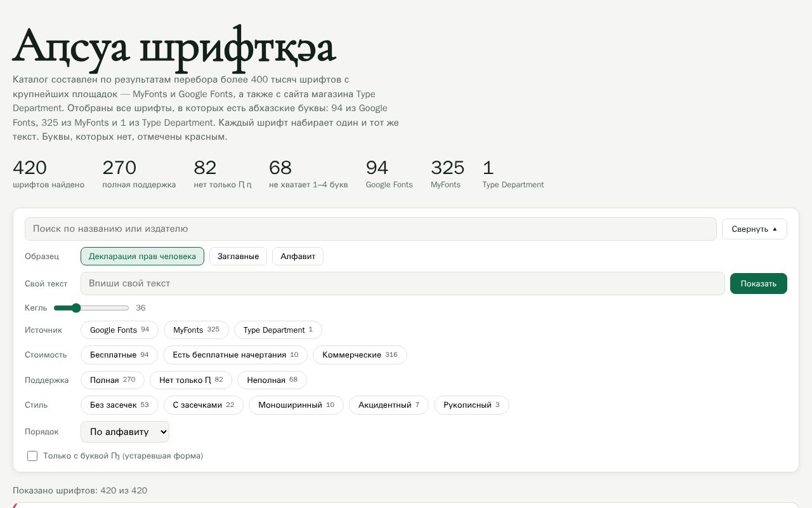Filter cost by Коммерческие

click(360, 354)
